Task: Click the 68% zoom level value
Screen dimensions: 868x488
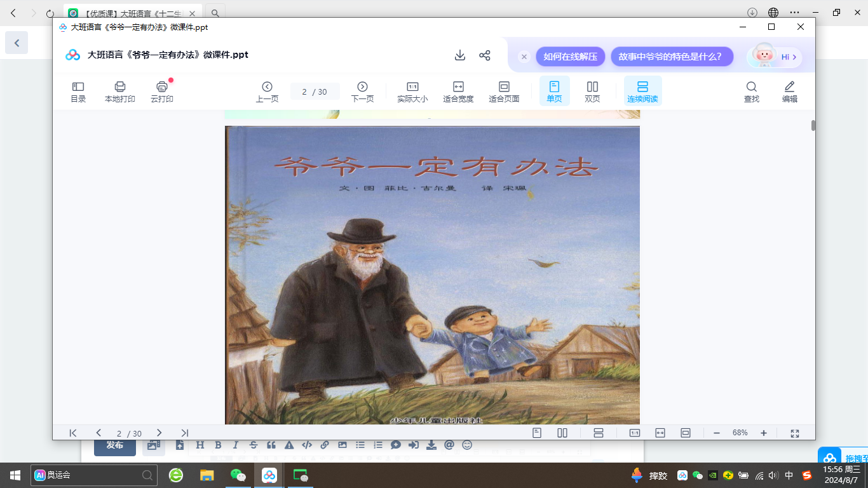Action: click(740, 433)
